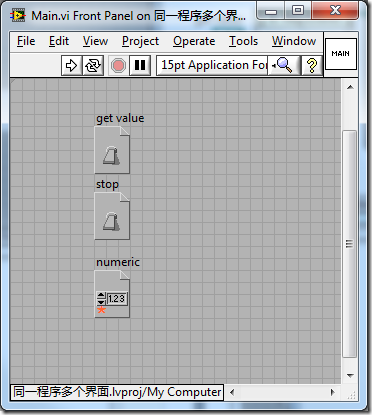Open the Search magnifier icon

coord(283,65)
